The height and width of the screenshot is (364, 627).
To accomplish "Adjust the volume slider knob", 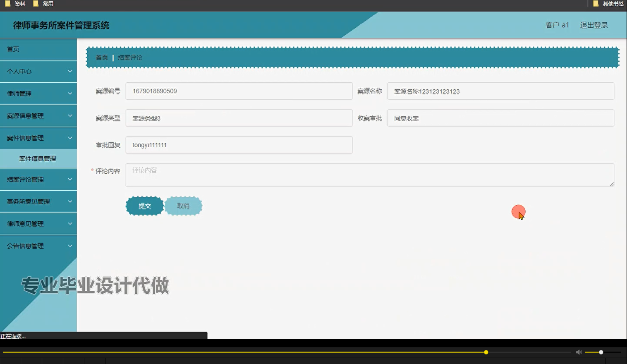I will click(x=601, y=352).
